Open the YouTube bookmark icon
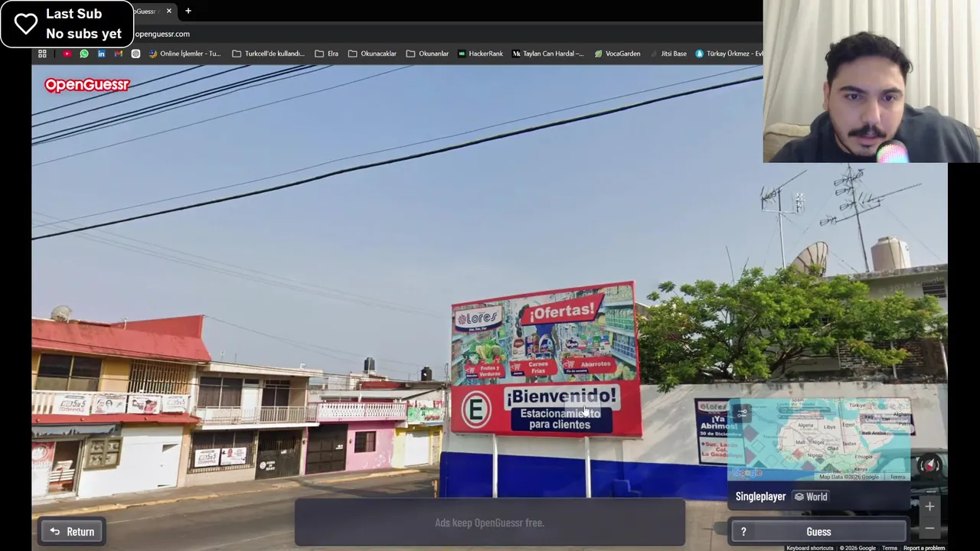This screenshot has height=551, width=980. click(x=67, y=54)
